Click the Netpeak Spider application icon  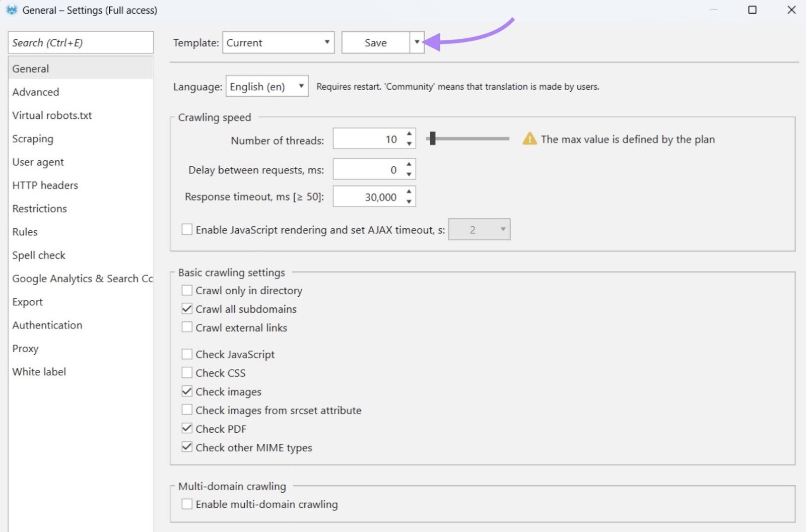coord(11,10)
